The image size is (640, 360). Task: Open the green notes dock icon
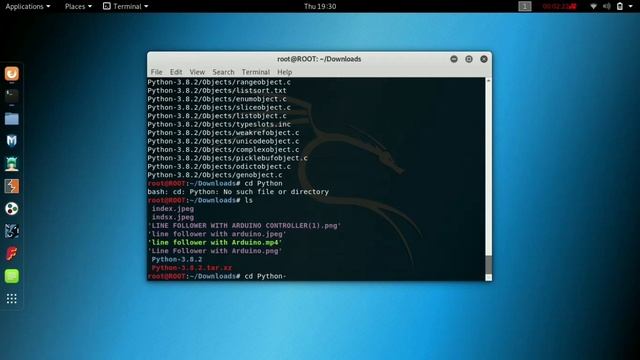(11, 276)
